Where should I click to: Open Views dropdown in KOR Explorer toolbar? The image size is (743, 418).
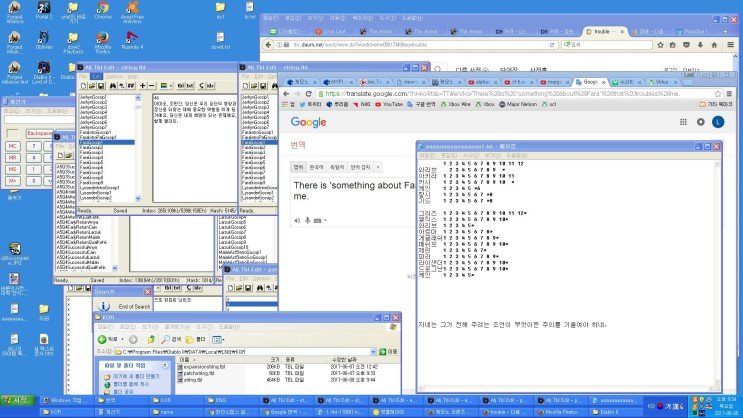(x=218, y=339)
